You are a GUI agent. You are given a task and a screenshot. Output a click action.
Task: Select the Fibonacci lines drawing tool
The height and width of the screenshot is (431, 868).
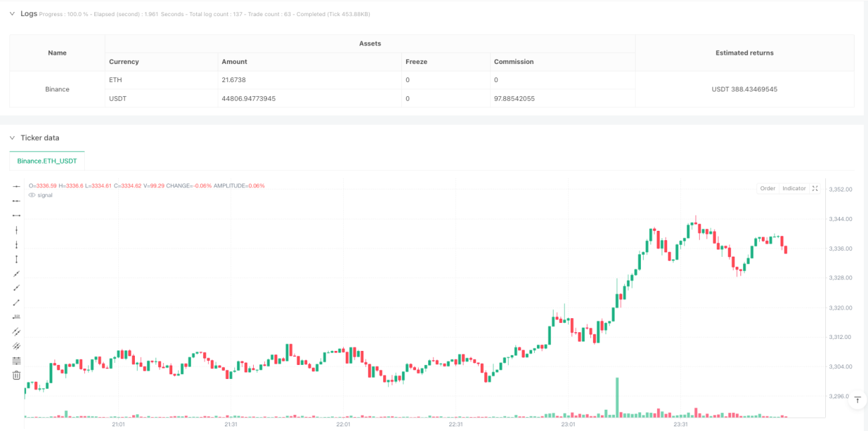click(17, 361)
